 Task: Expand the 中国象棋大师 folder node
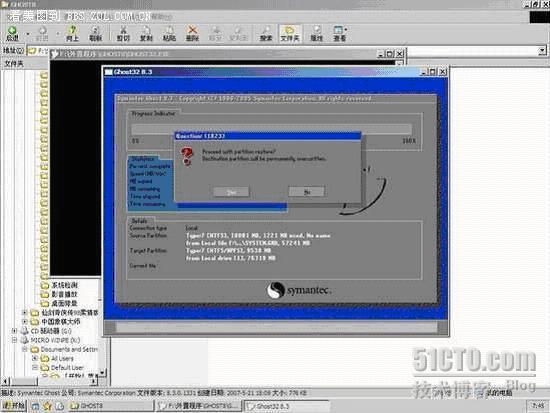(24, 321)
